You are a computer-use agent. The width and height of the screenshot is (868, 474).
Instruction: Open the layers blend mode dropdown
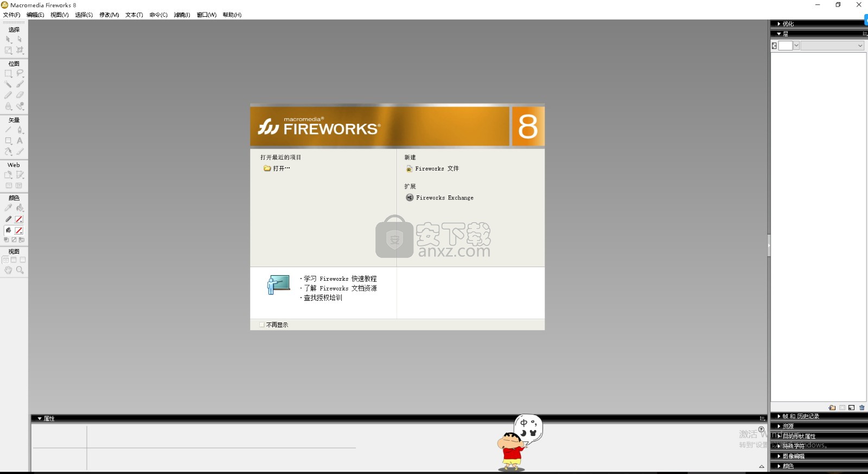tap(832, 46)
